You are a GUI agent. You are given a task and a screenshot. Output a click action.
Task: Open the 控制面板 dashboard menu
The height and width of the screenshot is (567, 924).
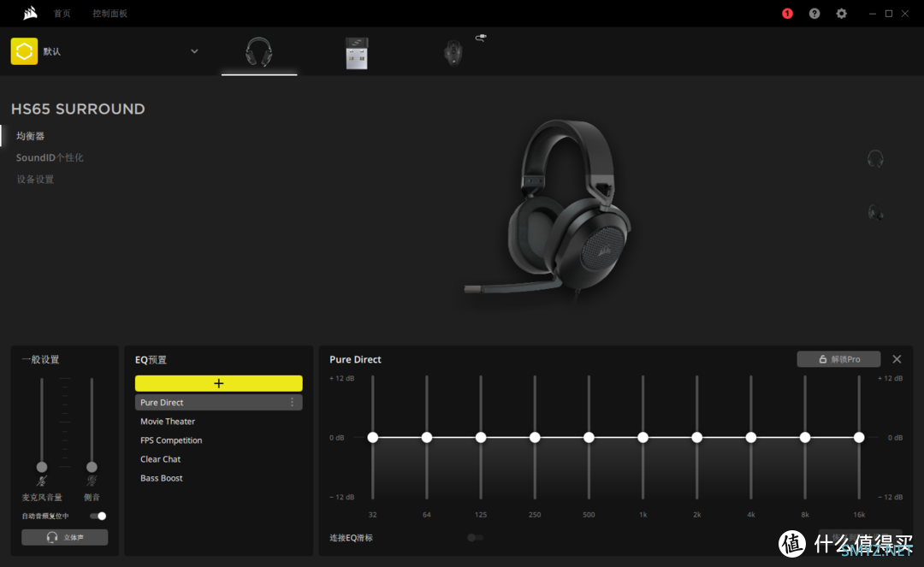[x=110, y=14]
